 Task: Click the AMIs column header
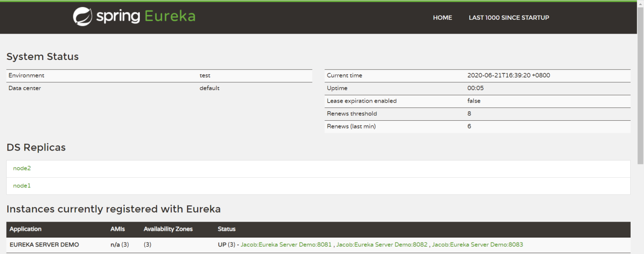pos(117,229)
